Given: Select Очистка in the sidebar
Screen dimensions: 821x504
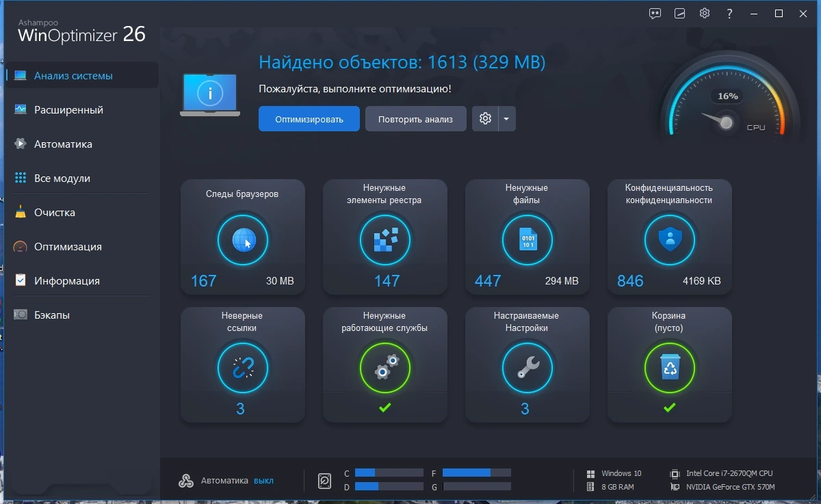Looking at the screenshot, I should click(x=82, y=213).
